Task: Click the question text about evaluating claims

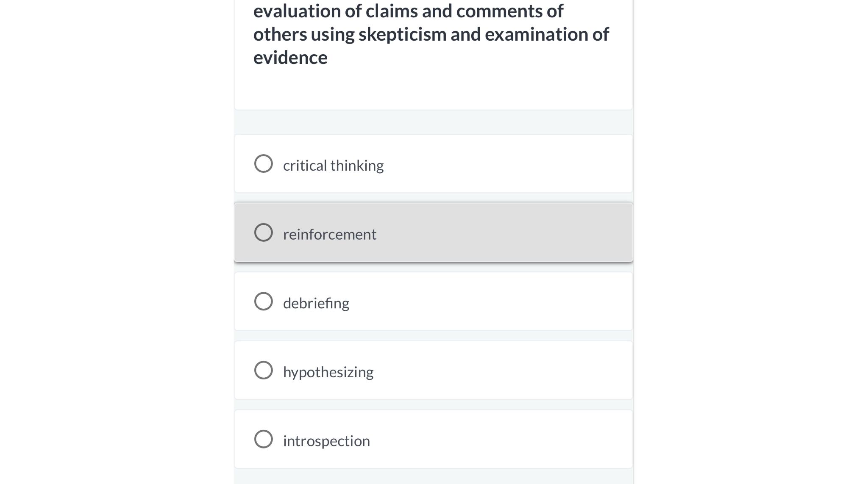Action: pyautogui.click(x=431, y=34)
